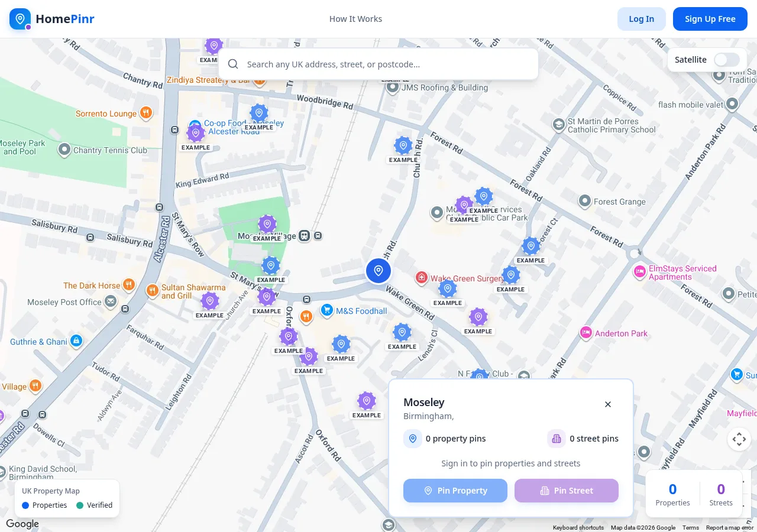Select the Guthrie & Ghani shop marker

point(76,341)
